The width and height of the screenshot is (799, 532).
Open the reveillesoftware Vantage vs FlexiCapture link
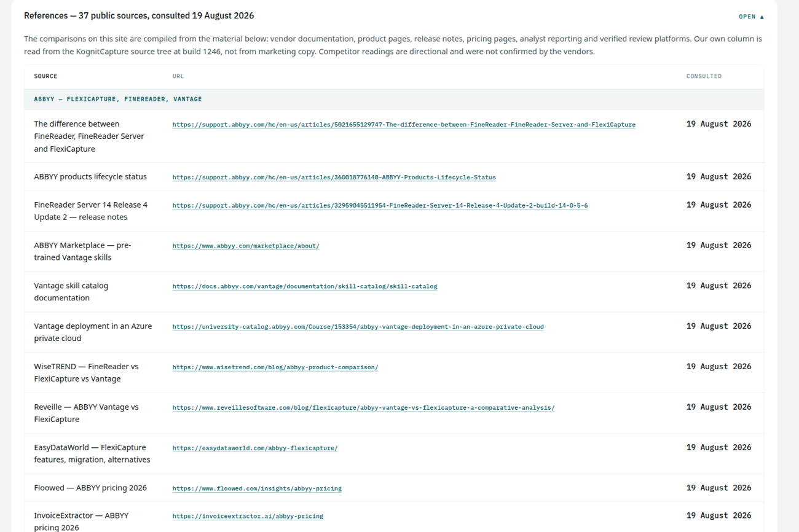[x=363, y=409]
